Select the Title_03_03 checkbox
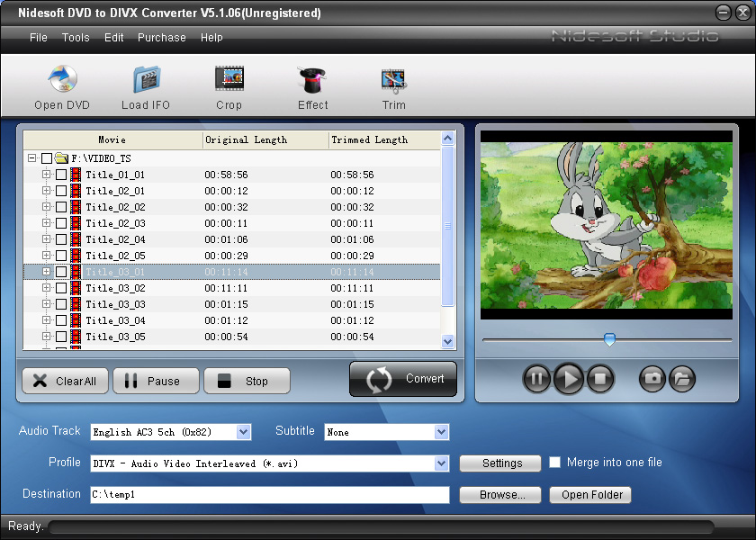This screenshot has height=540, width=756. coord(61,304)
